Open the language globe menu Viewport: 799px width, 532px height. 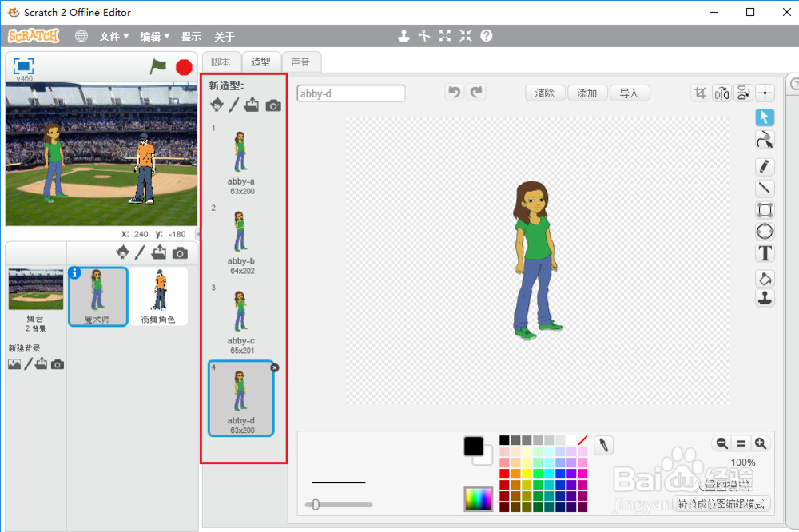[81, 36]
